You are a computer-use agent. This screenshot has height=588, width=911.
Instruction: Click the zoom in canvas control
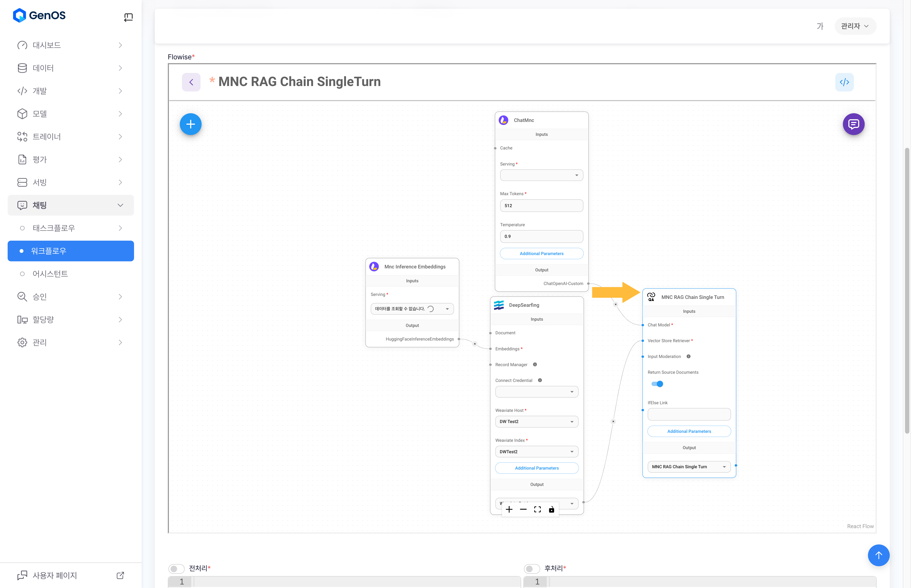click(x=509, y=509)
